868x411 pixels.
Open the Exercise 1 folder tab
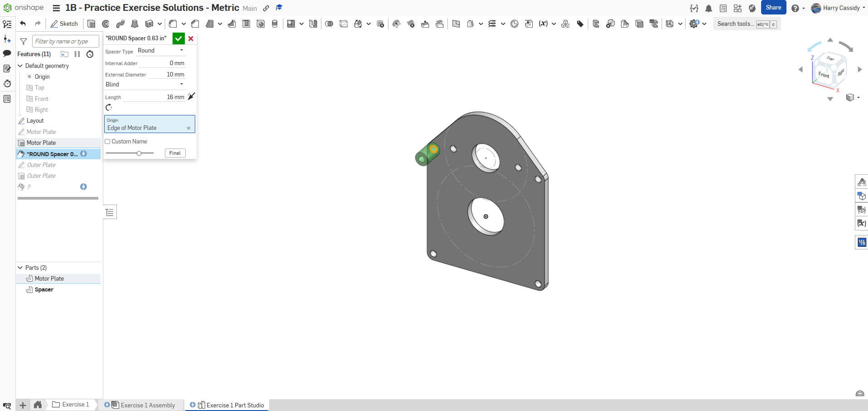pos(71,405)
